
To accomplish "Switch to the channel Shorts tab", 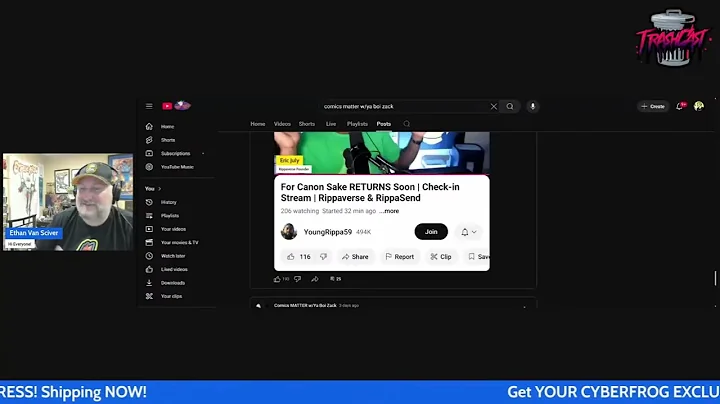I will [x=307, y=124].
